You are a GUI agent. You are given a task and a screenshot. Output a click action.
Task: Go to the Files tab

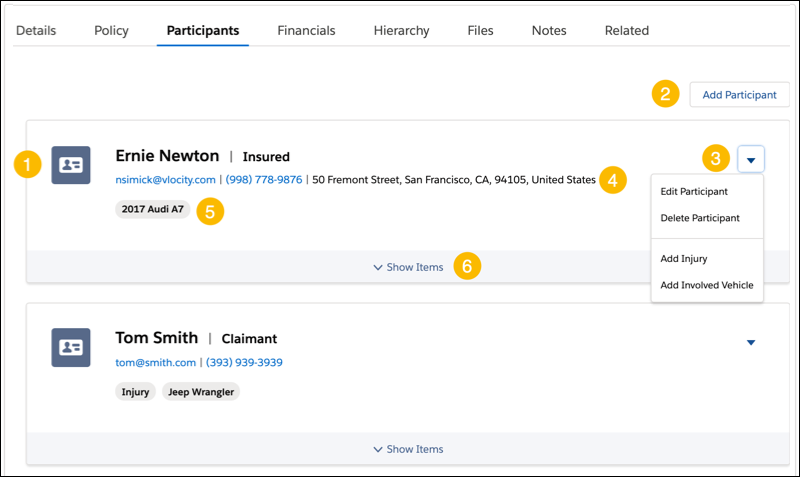(480, 31)
